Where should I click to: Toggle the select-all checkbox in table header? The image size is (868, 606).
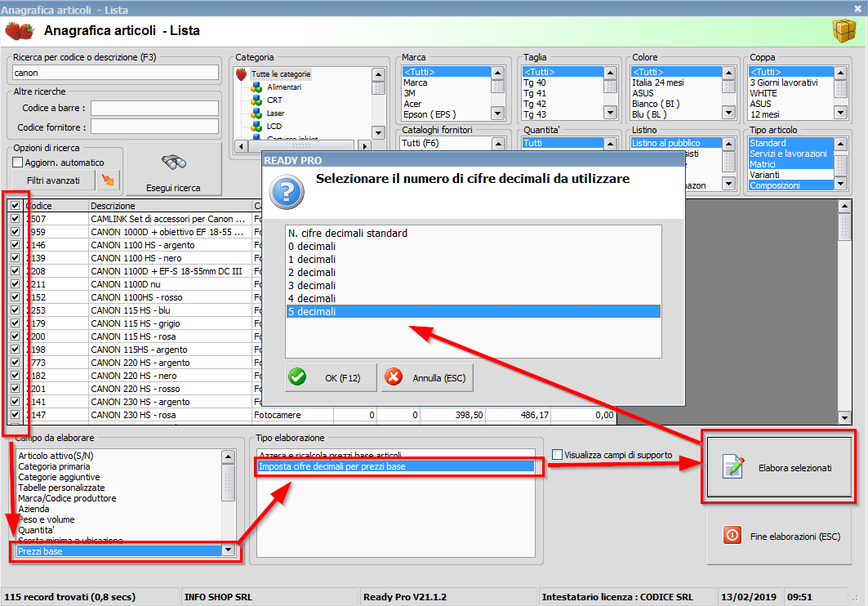click(x=15, y=205)
